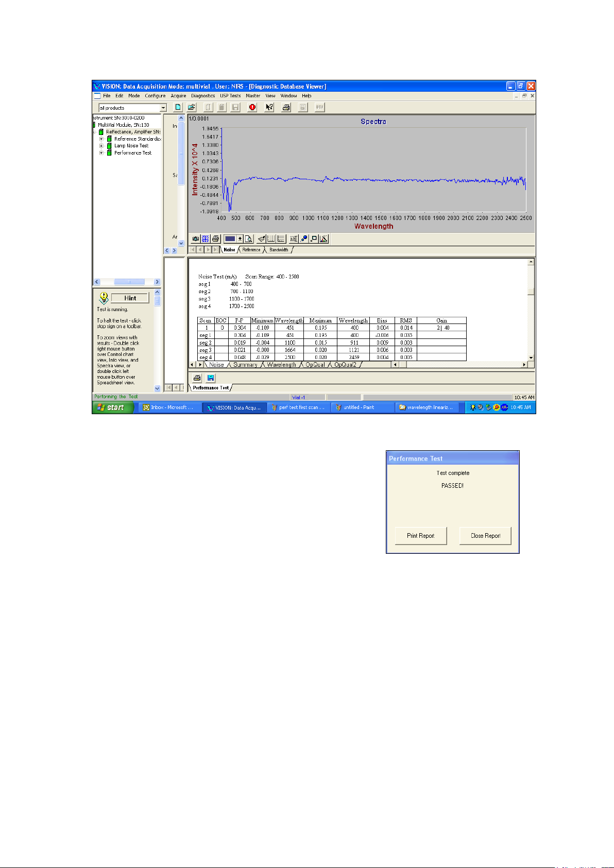The height and width of the screenshot is (868, 614).
Task: Click the blue save disk icon in report pane
Action: pyautogui.click(x=211, y=378)
